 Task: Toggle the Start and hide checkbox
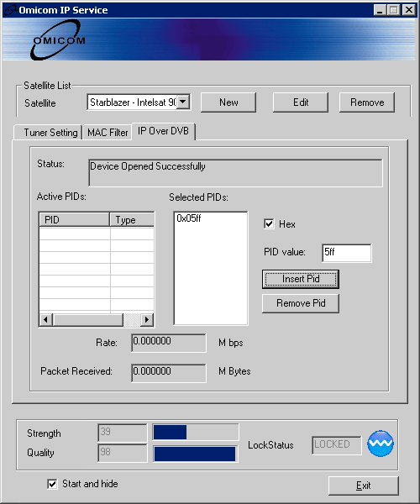[x=52, y=484]
